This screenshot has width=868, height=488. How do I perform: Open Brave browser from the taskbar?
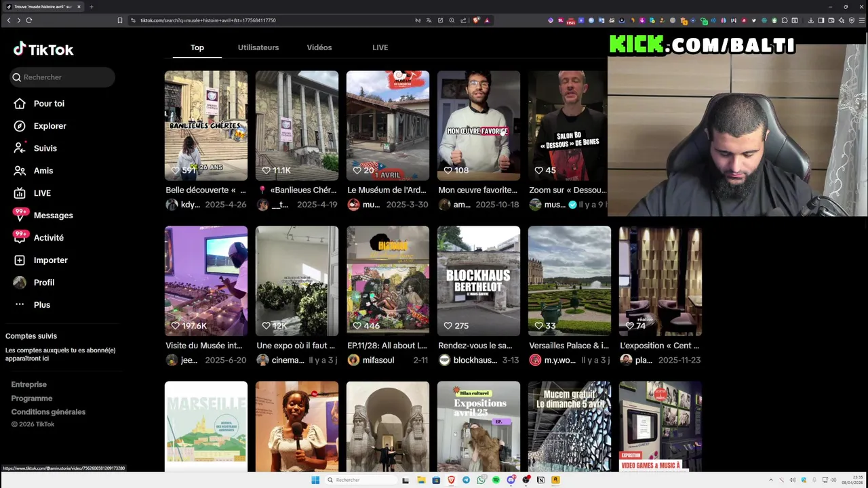(451, 480)
